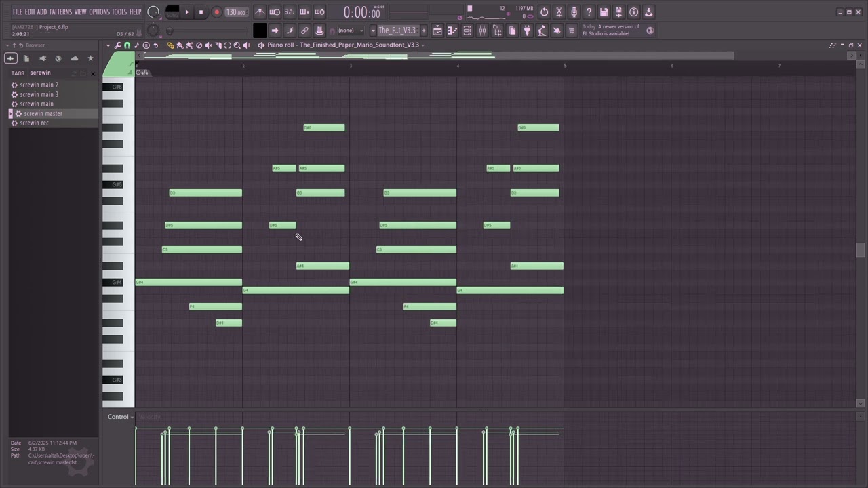Image resolution: width=868 pixels, height=488 pixels.
Task: Toggle pattern/song mode switch
Action: [x=172, y=12]
